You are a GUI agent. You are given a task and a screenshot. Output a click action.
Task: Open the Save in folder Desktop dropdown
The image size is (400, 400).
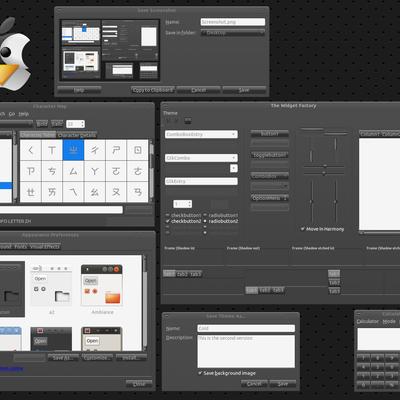[233, 33]
